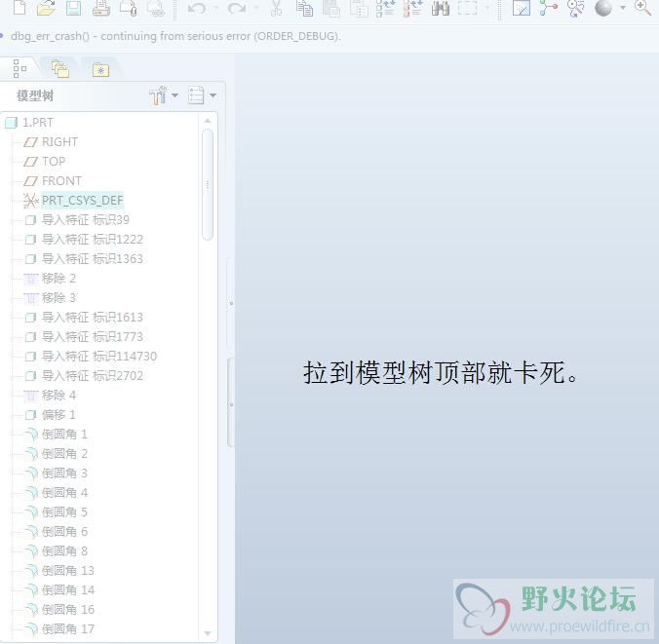659x644 pixels.
Task: Click the Print icon
Action: coord(101,8)
